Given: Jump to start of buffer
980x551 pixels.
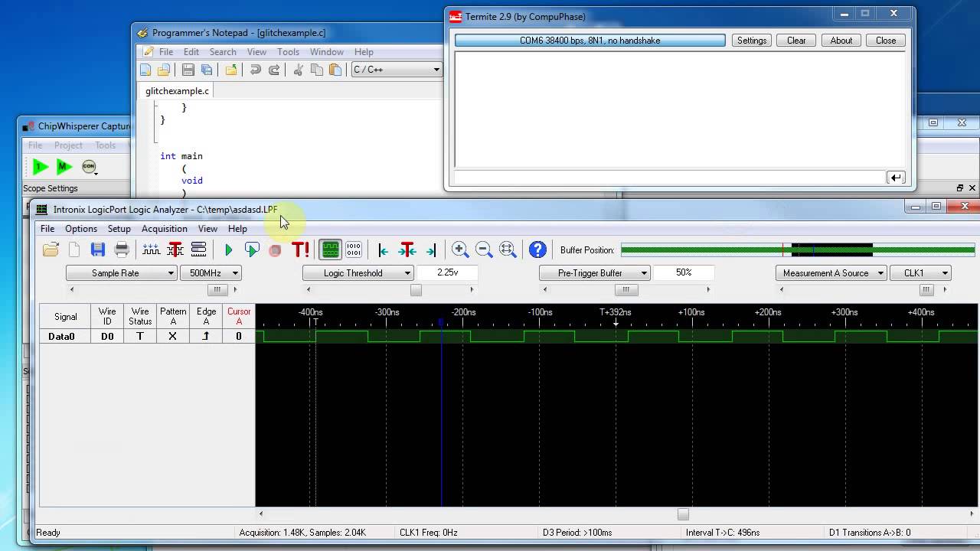Looking at the screenshot, I should click(x=384, y=249).
